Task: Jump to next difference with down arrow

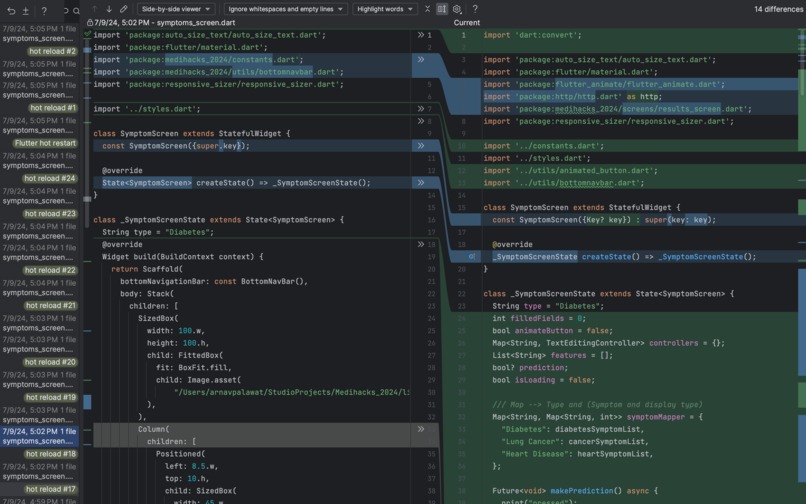Action: (109, 9)
